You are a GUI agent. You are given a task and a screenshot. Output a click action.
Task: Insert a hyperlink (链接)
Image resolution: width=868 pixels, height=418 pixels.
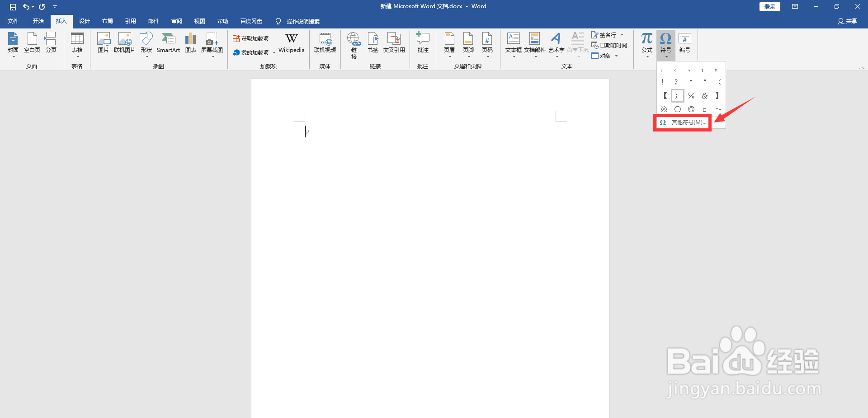click(354, 45)
